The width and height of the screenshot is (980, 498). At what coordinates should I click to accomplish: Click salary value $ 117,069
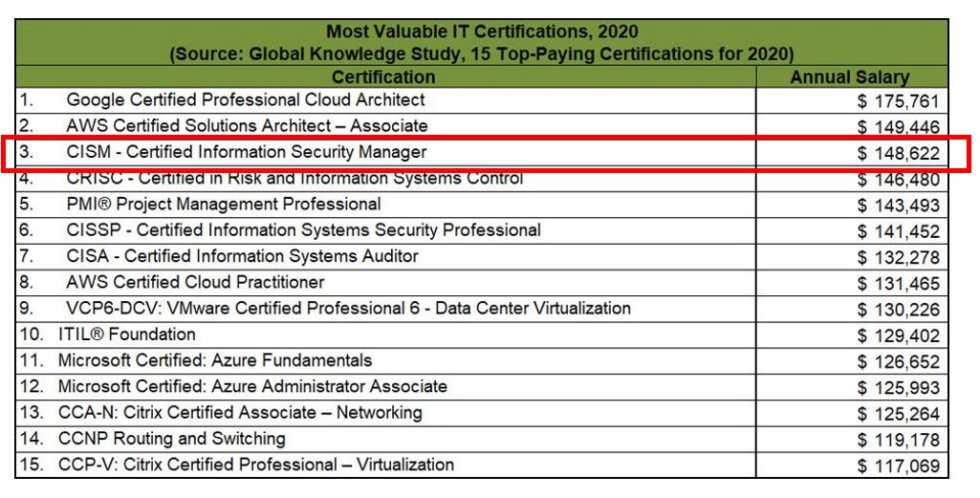[898, 466]
